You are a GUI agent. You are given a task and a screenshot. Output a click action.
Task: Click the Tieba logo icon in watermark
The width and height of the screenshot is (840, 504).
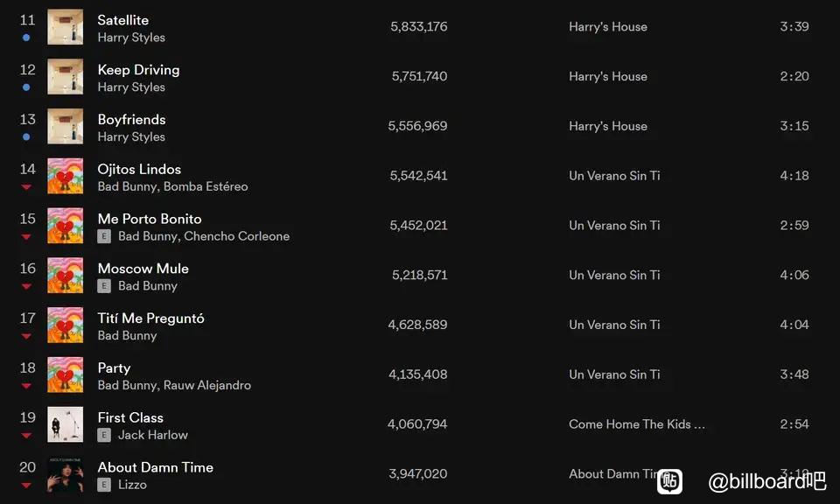click(x=669, y=481)
